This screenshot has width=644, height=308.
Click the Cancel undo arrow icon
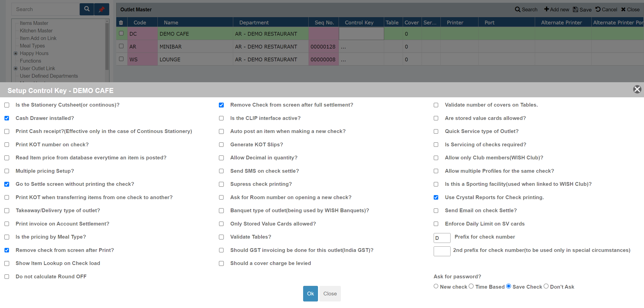[598, 9]
